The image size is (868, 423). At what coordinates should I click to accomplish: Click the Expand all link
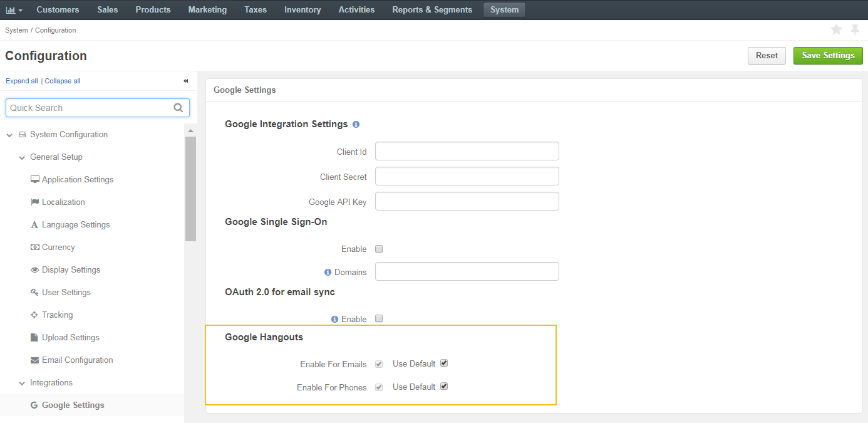(x=22, y=81)
